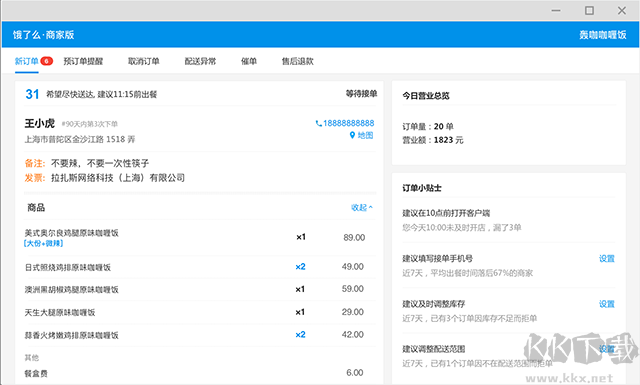Click 订单量：20 单

coord(428,127)
